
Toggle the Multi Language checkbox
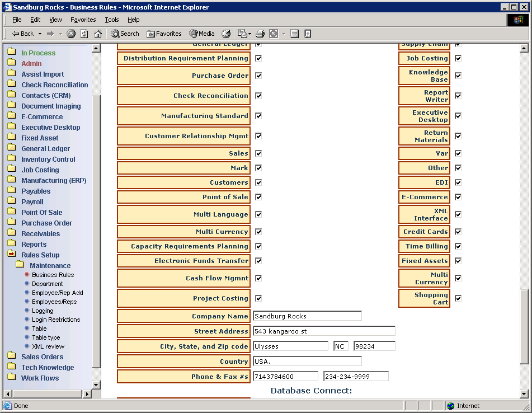[258, 214]
